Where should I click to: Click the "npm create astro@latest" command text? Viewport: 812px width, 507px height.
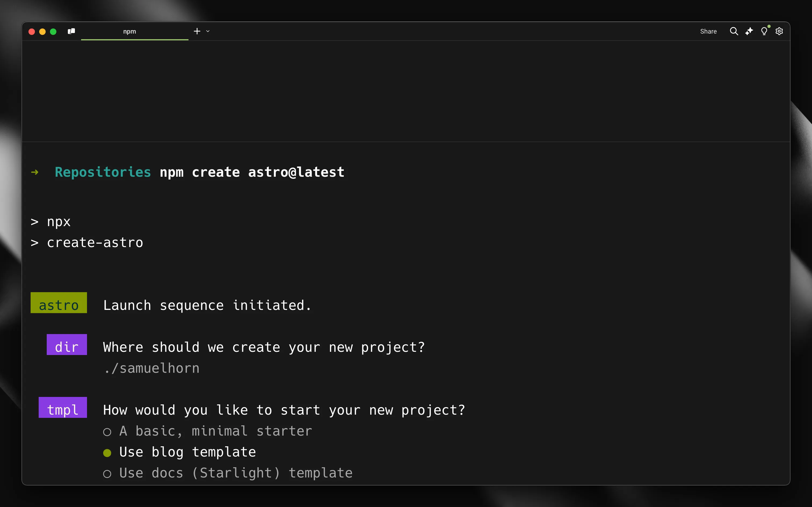pos(252,172)
